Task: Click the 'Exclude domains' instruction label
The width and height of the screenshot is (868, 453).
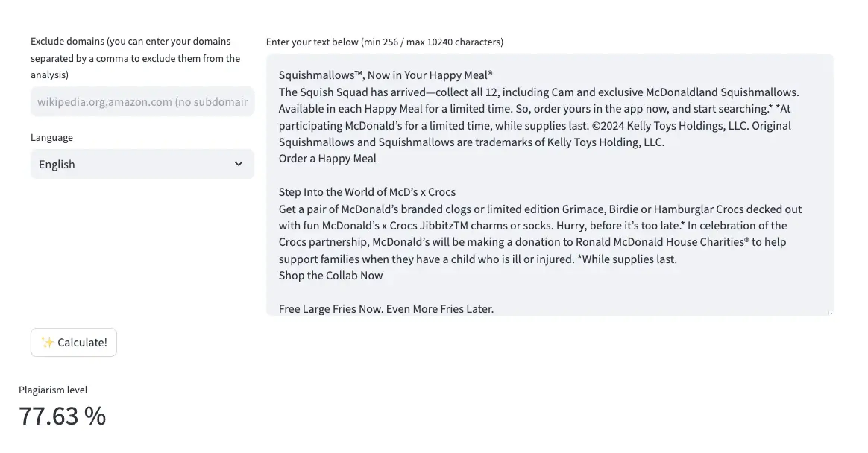Action: (x=135, y=58)
